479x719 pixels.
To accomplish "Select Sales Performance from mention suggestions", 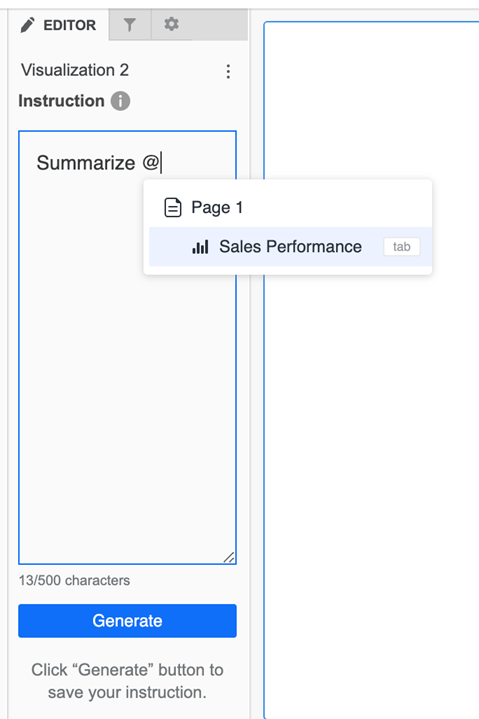I will pos(290,247).
